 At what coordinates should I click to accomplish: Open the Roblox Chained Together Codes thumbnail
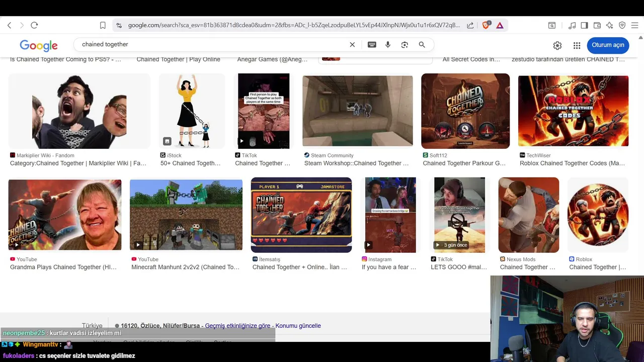pos(574,111)
